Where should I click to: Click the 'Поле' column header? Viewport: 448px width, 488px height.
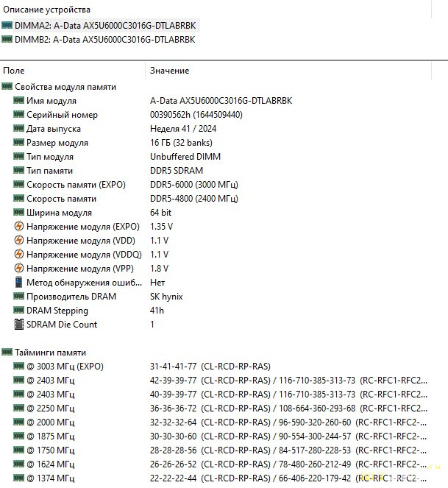(x=14, y=71)
